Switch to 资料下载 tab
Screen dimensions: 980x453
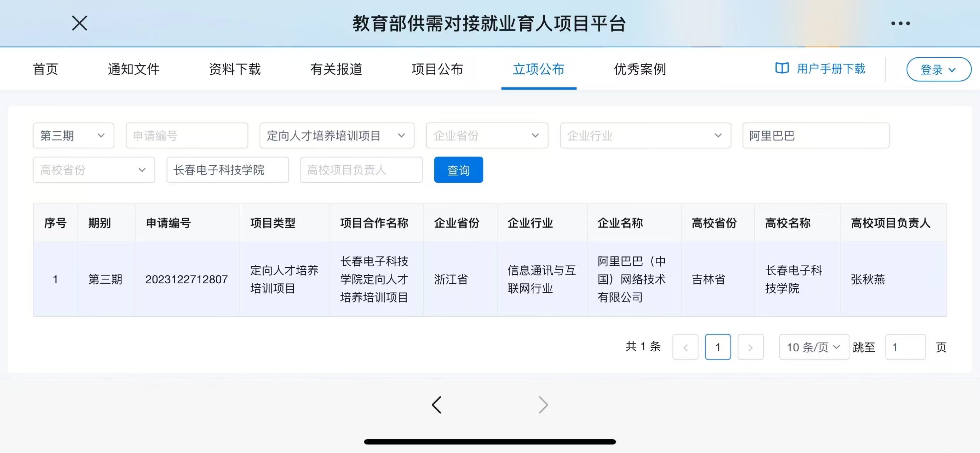235,69
